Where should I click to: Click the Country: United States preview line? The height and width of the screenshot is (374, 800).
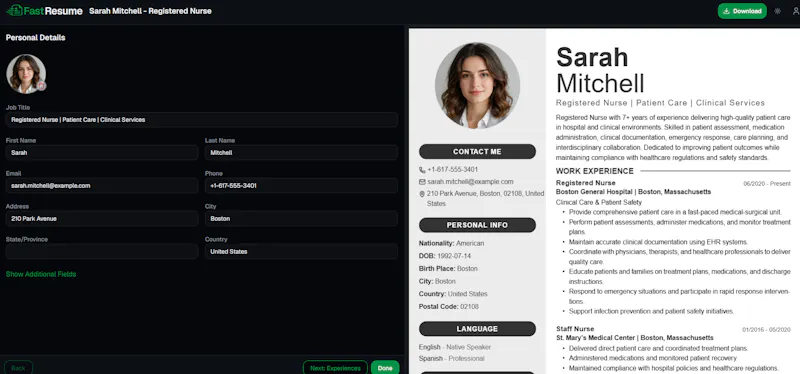pyautogui.click(x=453, y=294)
